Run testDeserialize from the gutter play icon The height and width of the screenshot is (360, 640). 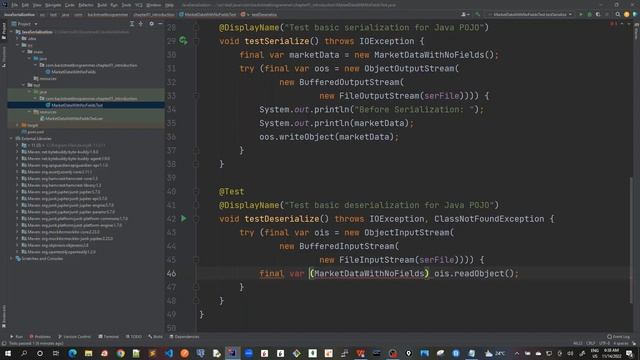184,219
